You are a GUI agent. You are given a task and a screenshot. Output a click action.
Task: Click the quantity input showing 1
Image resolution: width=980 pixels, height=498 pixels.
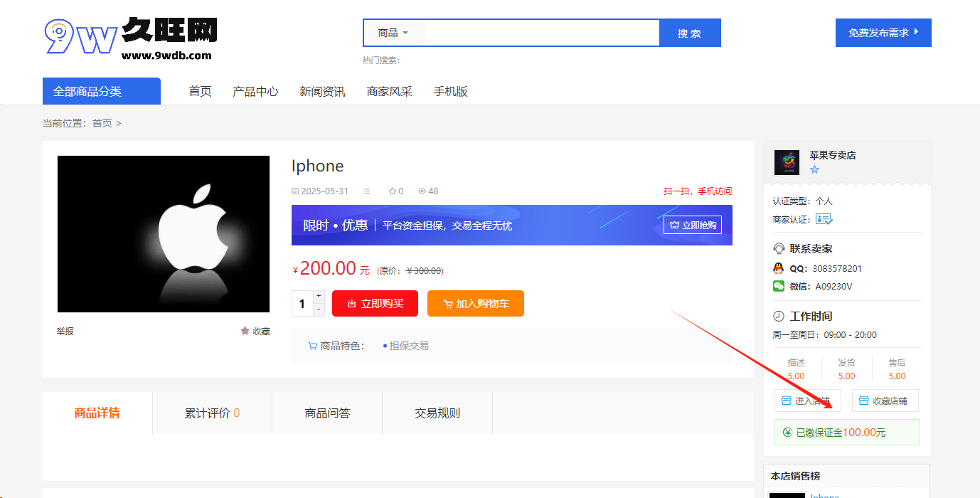(x=302, y=303)
